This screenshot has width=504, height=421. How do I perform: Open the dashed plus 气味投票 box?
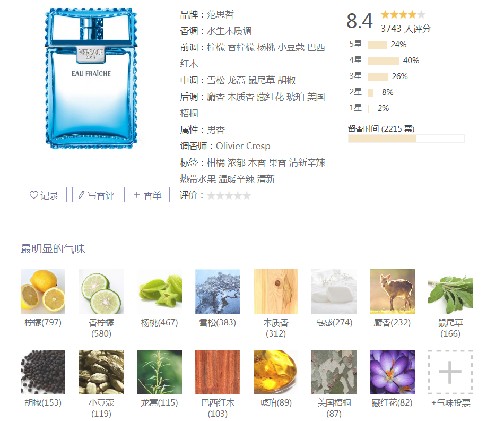450,372
